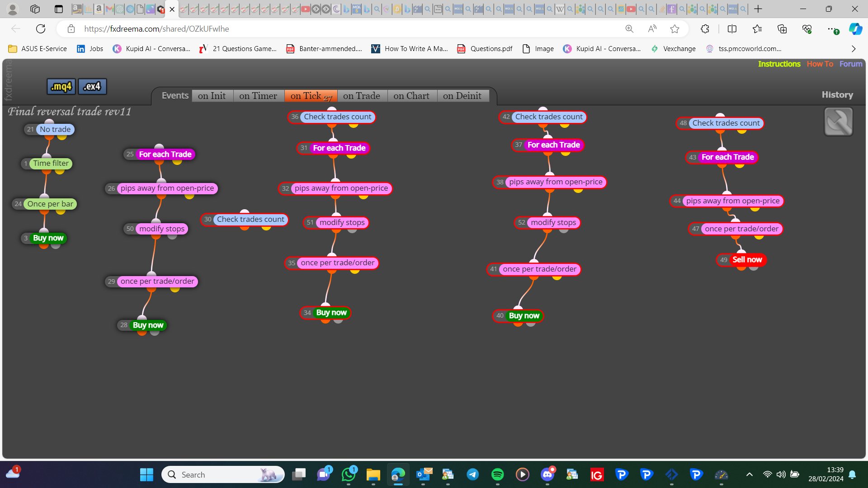Show hidden system tray icons
Viewport: 868px width, 488px height.
(749, 474)
